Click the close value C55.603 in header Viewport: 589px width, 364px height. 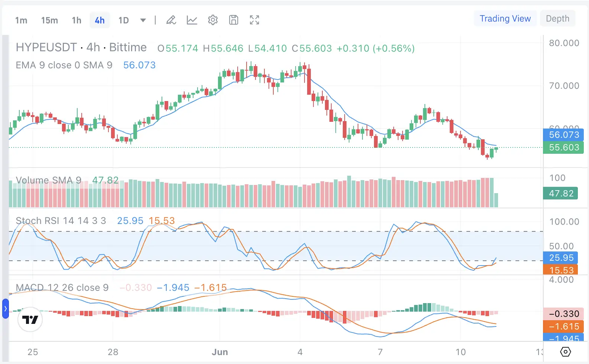[x=312, y=49]
